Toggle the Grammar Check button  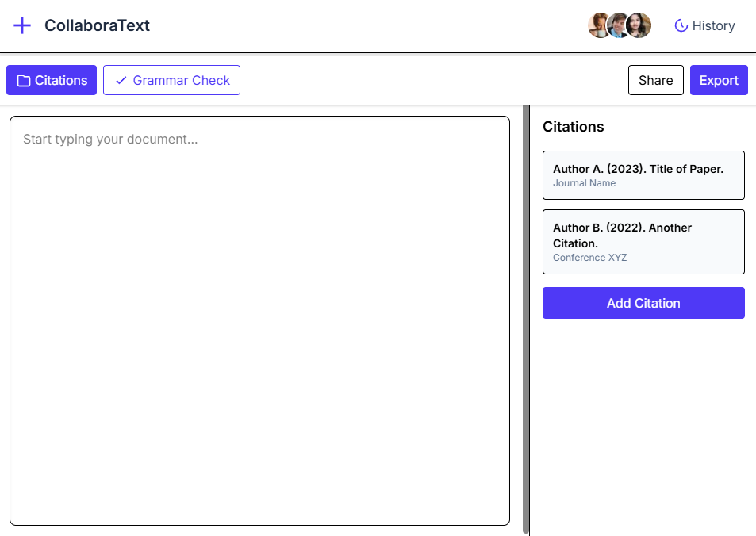pos(171,80)
